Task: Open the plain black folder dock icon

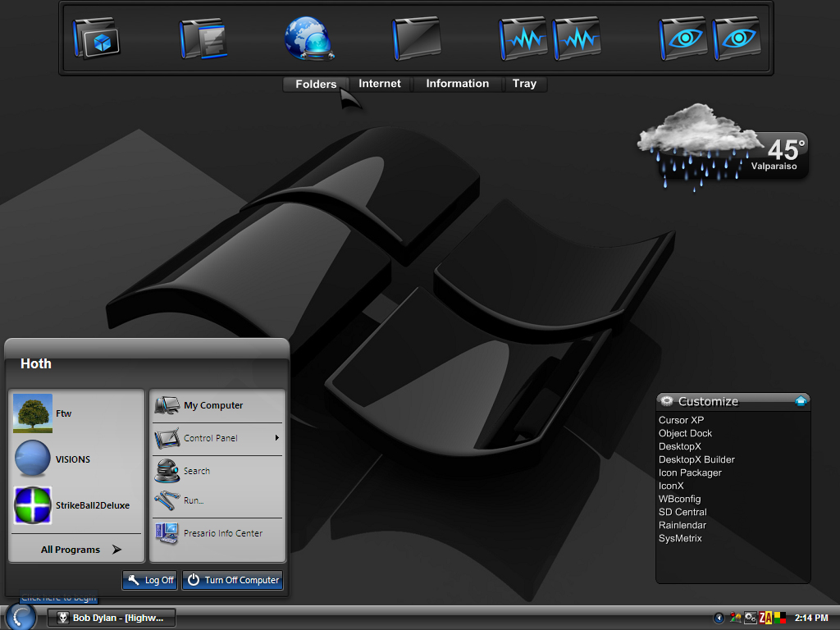Action: pyautogui.click(x=416, y=38)
